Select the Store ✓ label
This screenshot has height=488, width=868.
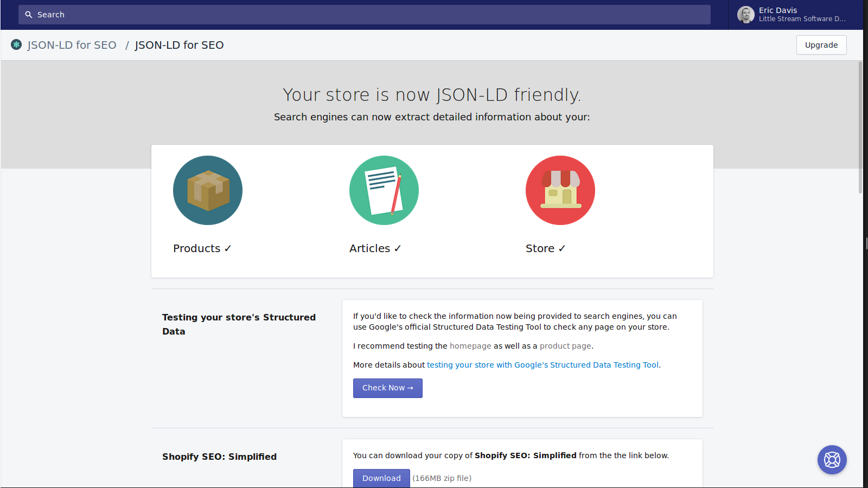pos(546,248)
